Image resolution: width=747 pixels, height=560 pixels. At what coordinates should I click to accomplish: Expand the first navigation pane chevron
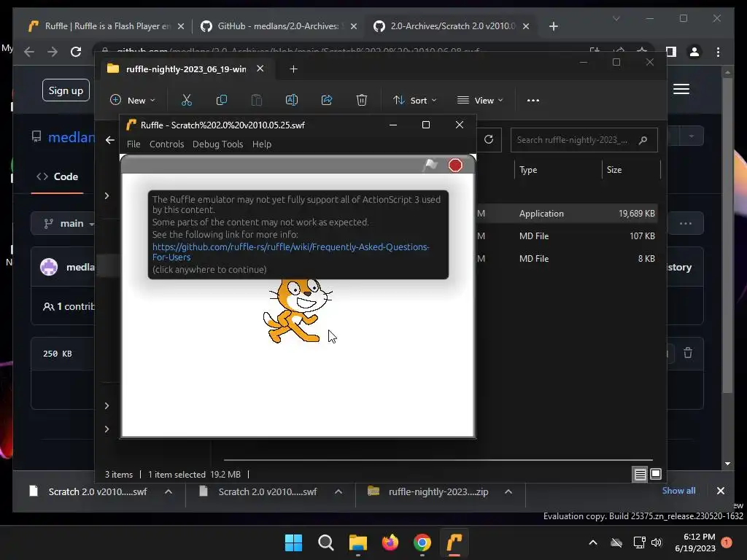pyautogui.click(x=107, y=195)
